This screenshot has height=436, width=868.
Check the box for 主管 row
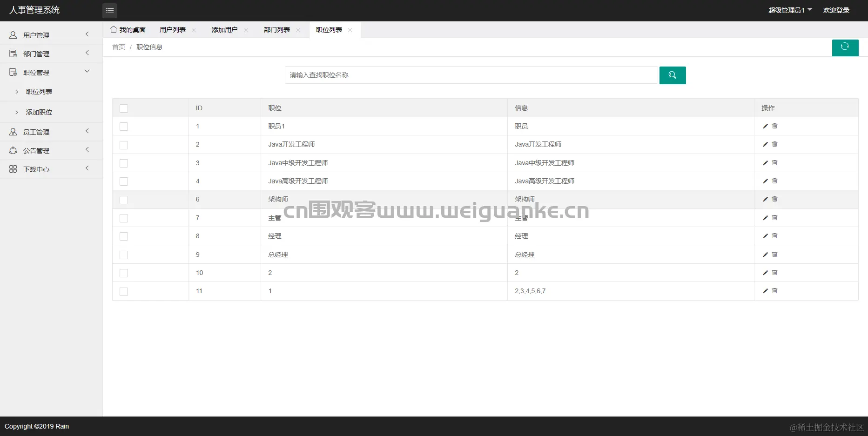click(124, 218)
